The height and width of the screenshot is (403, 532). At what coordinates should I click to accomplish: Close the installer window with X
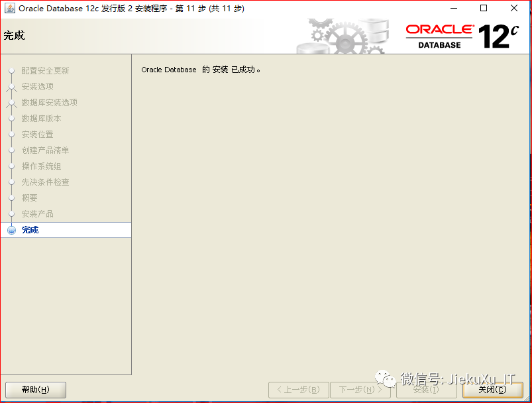coord(514,8)
